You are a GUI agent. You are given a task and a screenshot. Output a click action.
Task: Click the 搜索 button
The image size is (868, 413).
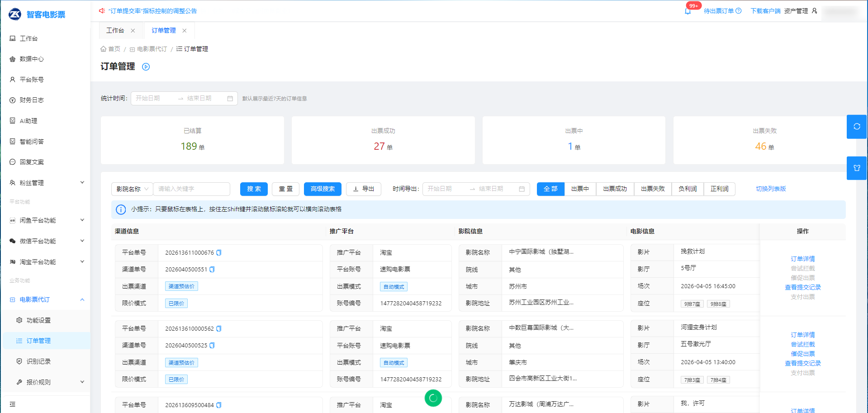point(254,189)
